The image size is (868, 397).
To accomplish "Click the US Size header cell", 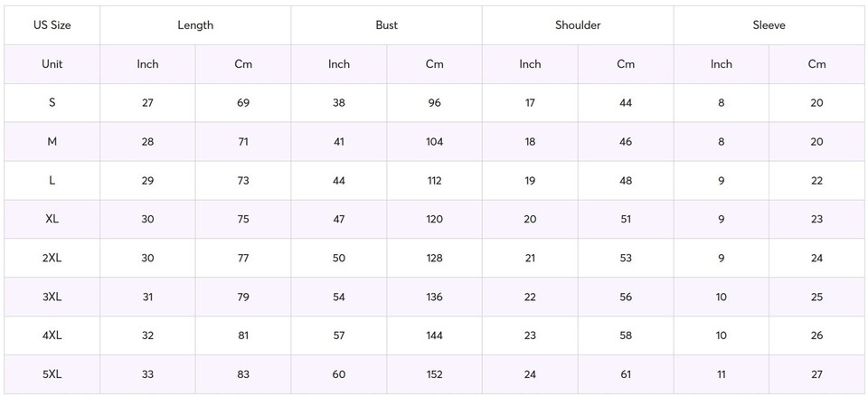I will (x=52, y=25).
